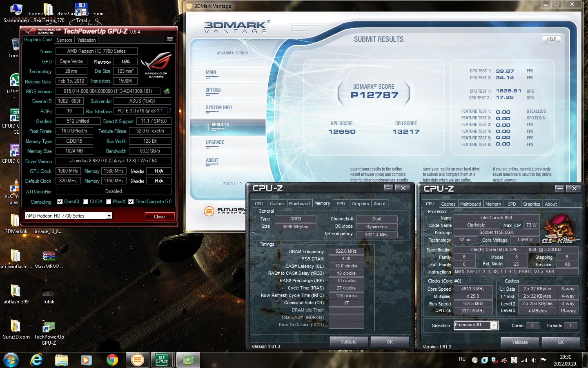Go to ABOUT in 3DMark Vantage sidebar

coord(212,160)
